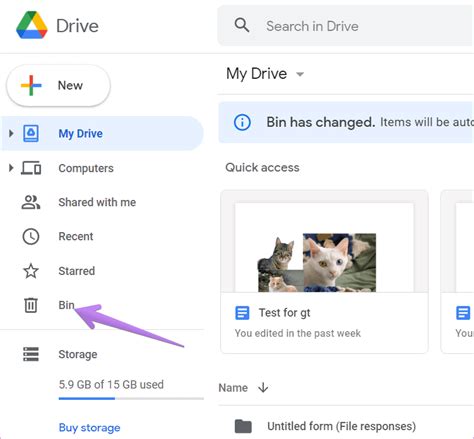474x439 pixels.
Task: Click the info icon in Bin banner
Action: pos(242,122)
